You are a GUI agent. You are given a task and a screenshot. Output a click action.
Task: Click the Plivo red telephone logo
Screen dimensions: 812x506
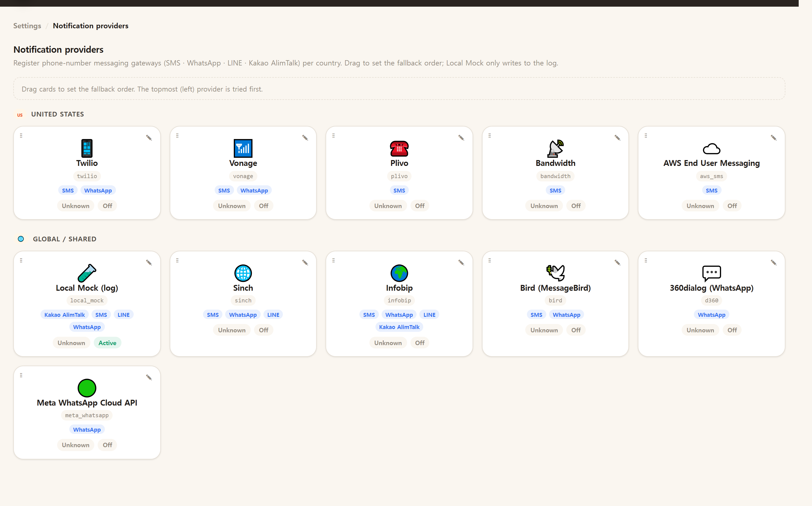click(399, 149)
